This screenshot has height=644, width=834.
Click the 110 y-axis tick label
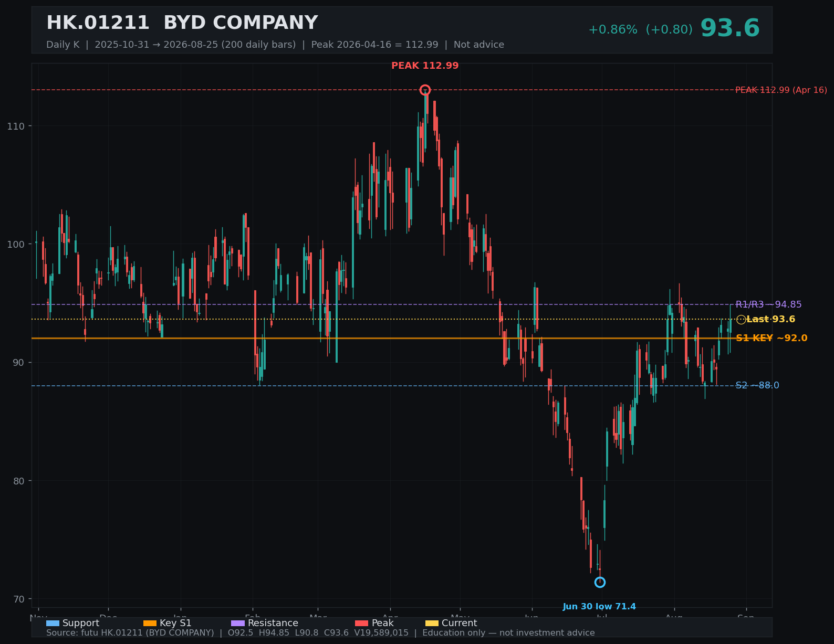coord(16,126)
